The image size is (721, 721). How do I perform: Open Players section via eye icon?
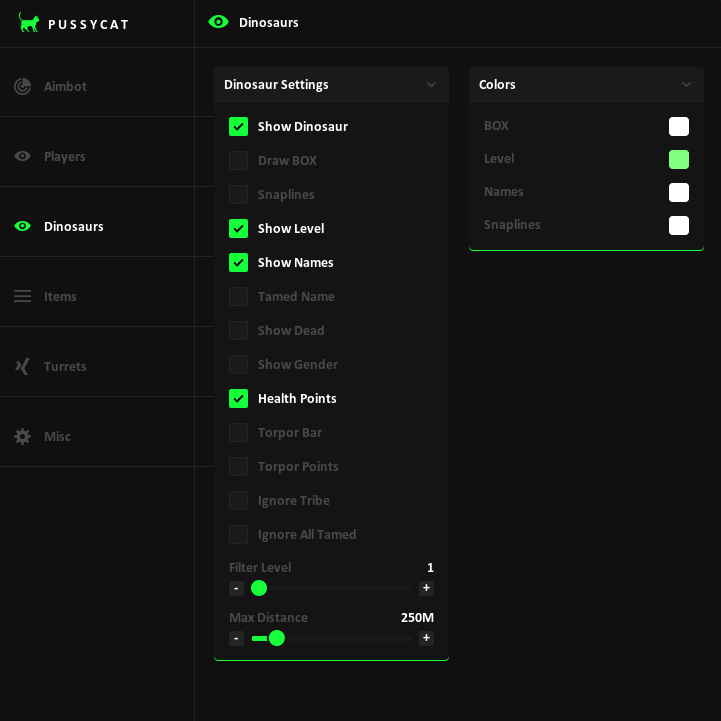click(x=23, y=157)
